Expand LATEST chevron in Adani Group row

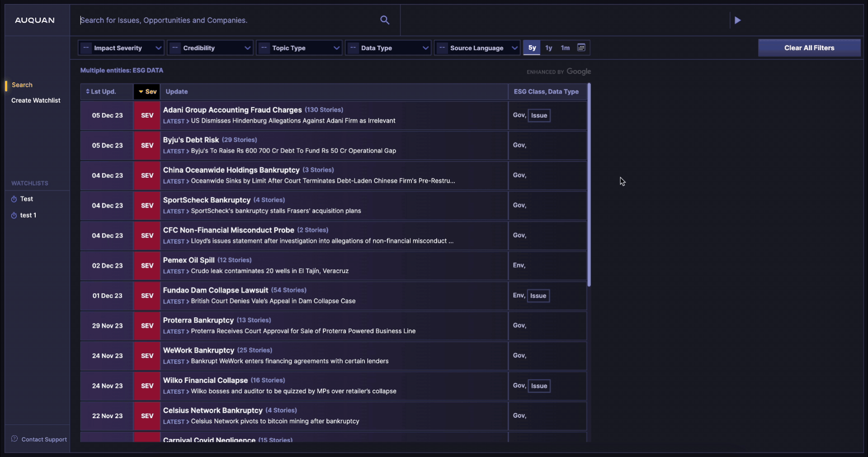(188, 121)
